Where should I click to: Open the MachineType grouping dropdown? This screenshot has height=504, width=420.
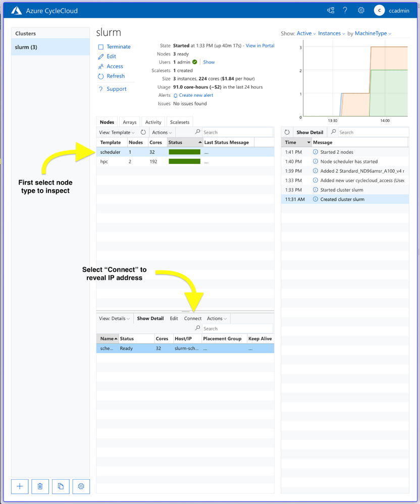click(x=373, y=33)
